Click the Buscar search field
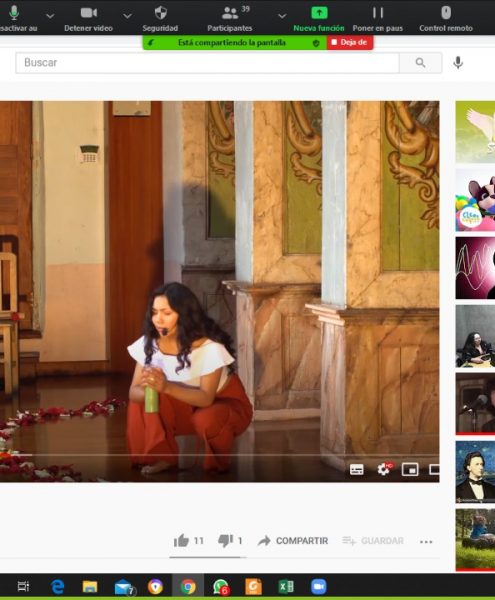This screenshot has width=495, height=600. click(x=207, y=63)
